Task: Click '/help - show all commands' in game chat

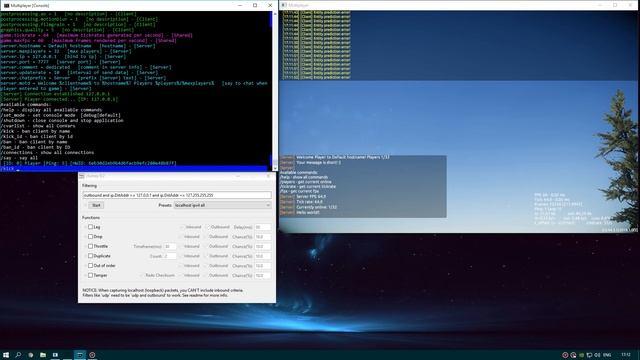Action: [304, 177]
